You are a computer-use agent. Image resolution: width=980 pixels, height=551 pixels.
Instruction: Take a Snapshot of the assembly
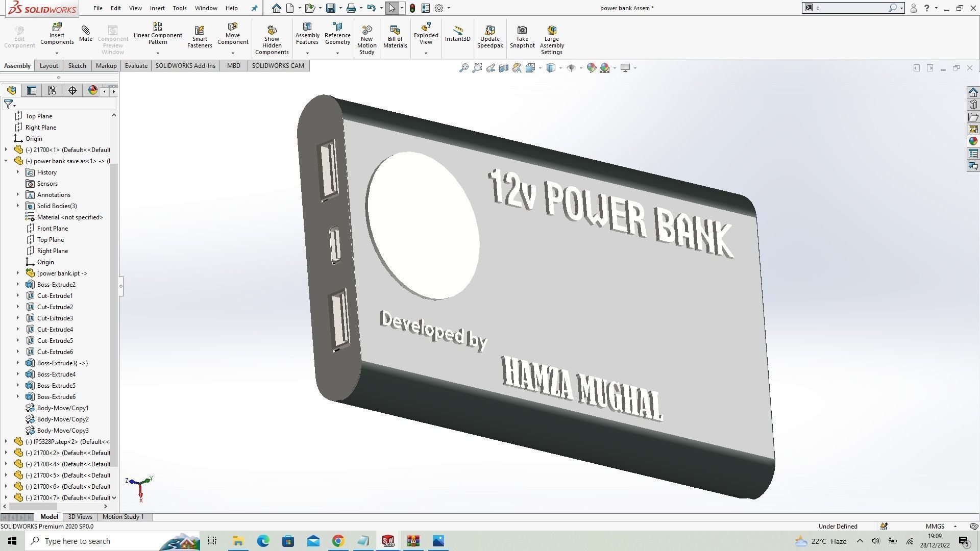tap(522, 36)
